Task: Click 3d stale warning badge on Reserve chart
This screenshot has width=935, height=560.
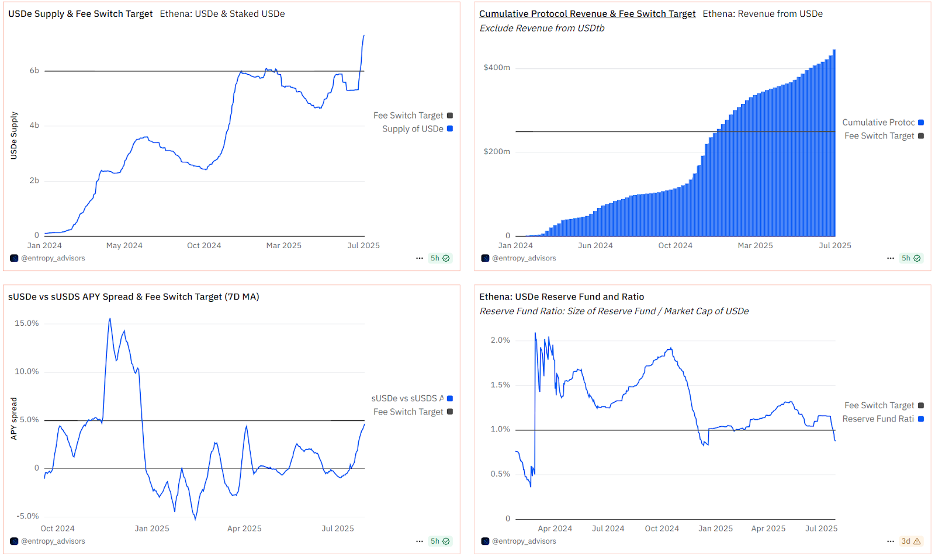Action: click(911, 541)
